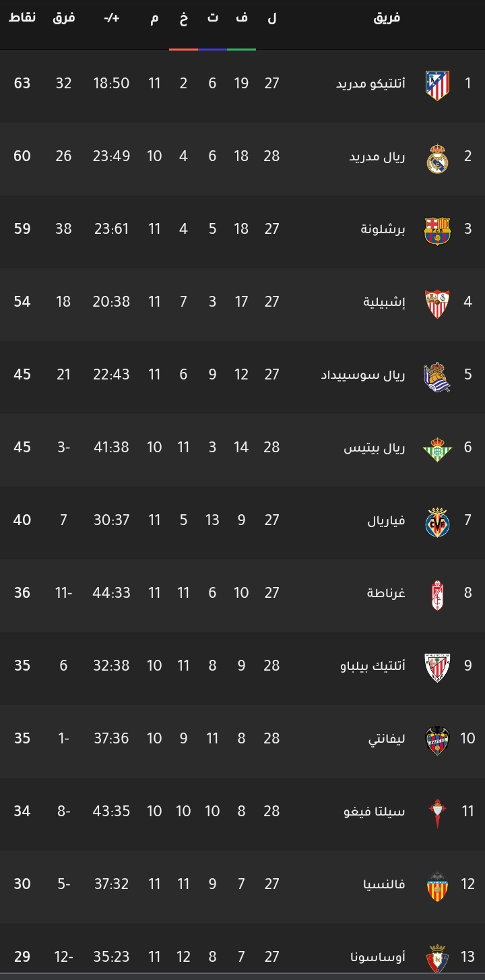Screen dimensions: 485x980
Task: Open team name أتلتيكو مدريد
Action: (370, 84)
